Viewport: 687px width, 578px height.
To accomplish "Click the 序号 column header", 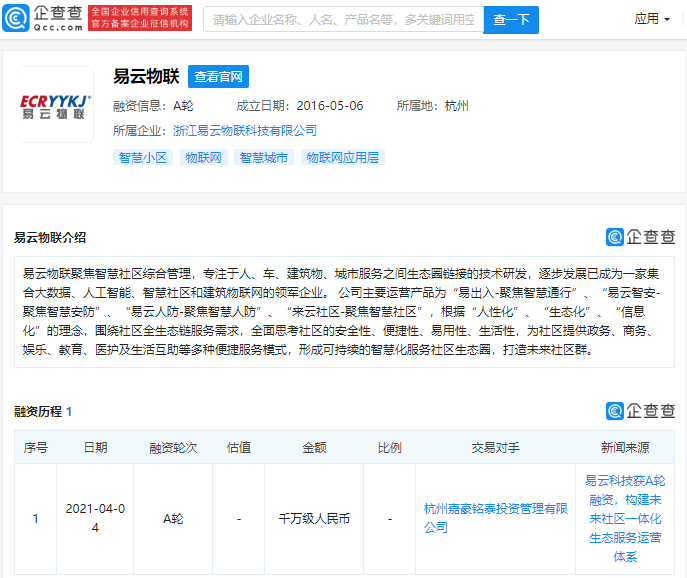I will (x=35, y=447).
